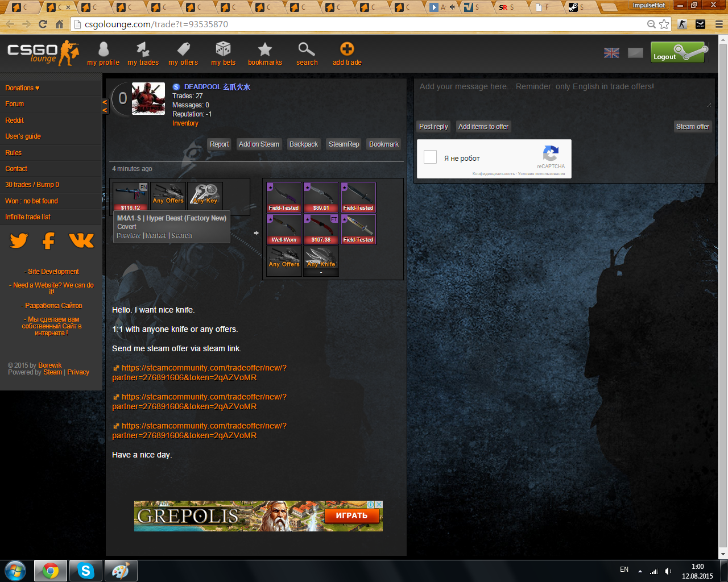
Task: Open Skype from the Windows taskbar
Action: point(85,571)
